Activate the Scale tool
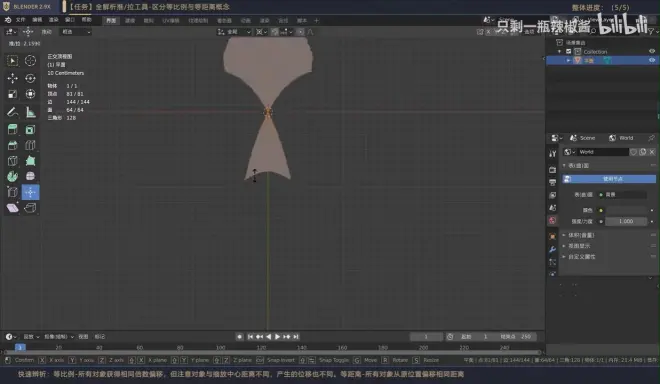This screenshot has width=660, height=384. [13, 94]
